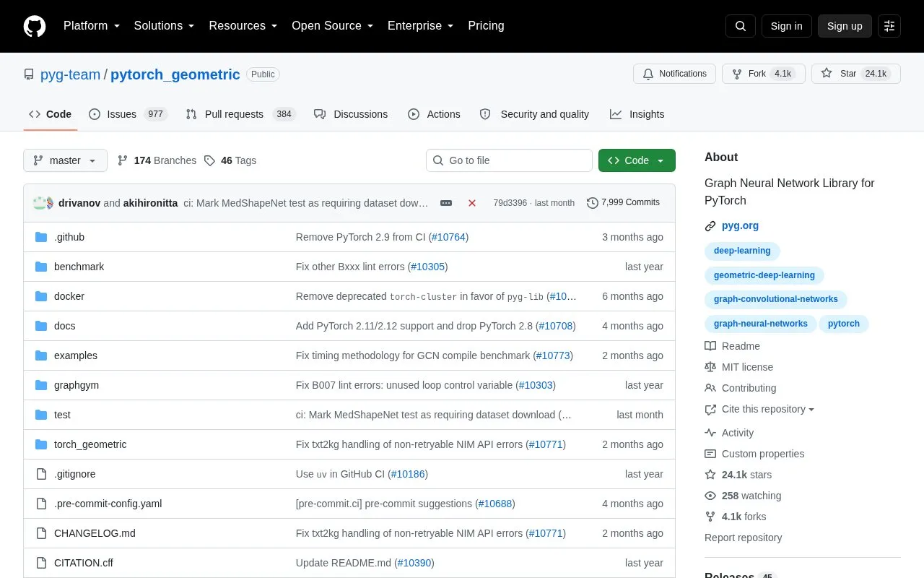
Task: Open the pyg-team owner link
Action: click(x=70, y=74)
